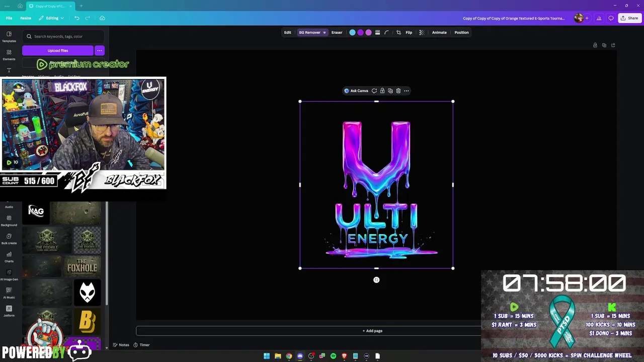This screenshot has width=644, height=362.
Task: Open the AI Image Gen app
Action: pos(9,275)
